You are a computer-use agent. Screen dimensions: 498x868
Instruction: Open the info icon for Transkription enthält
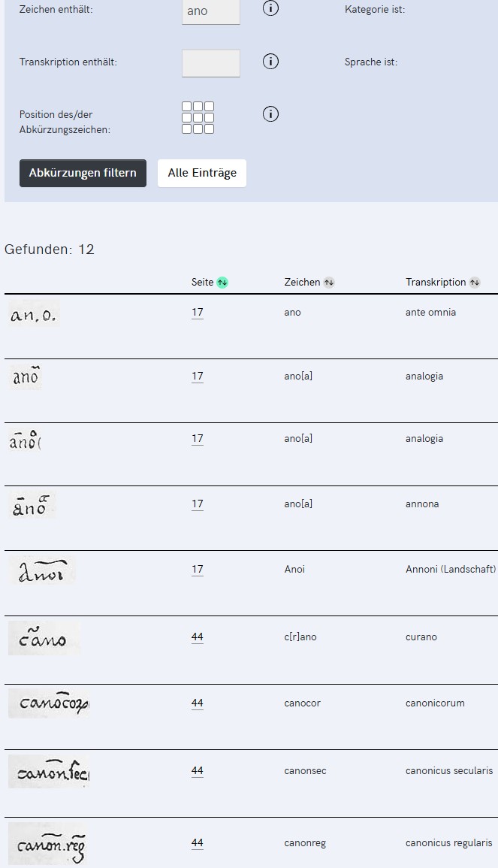270,62
